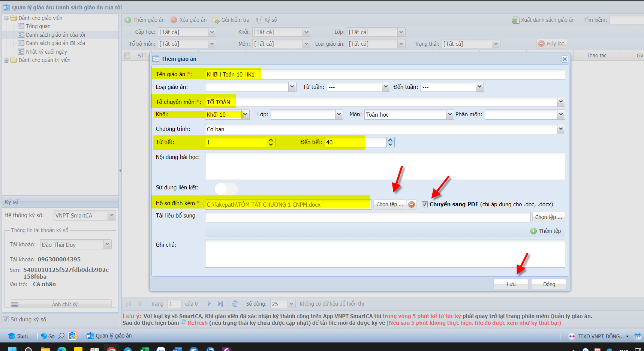Click the Refresh icon in pagination bar
This screenshot has width=644, height=351.
click(x=235, y=304)
